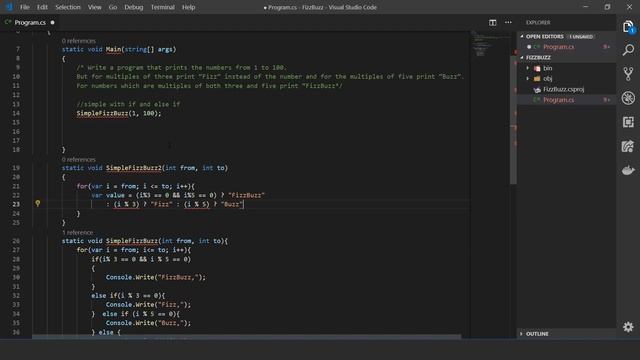The width and height of the screenshot is (640, 360).
Task: Open the Selection menu
Action: click(x=68, y=7)
